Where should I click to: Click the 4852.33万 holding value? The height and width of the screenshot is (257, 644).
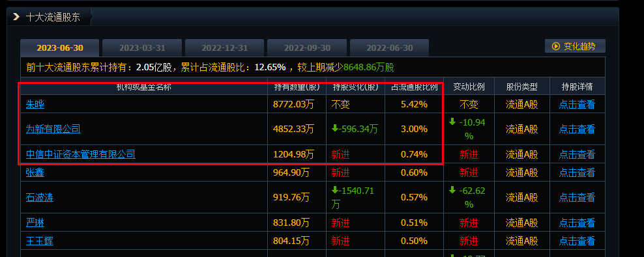293,129
